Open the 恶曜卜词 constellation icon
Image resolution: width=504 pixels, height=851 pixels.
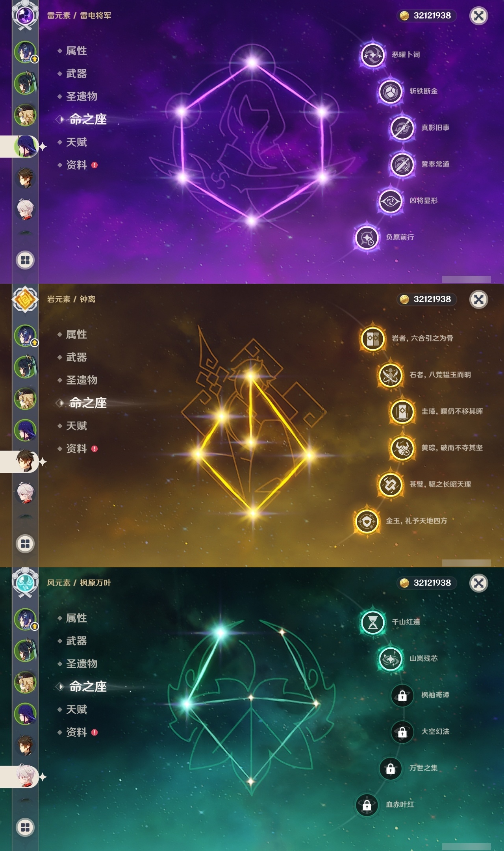372,55
